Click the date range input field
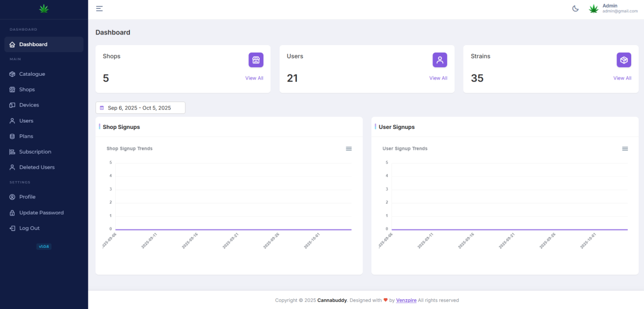 click(141, 108)
